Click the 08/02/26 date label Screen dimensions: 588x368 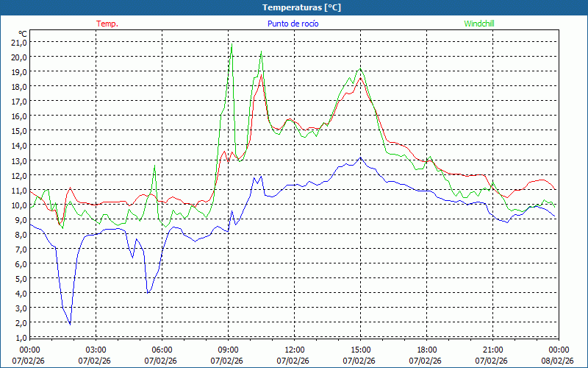tap(558, 361)
